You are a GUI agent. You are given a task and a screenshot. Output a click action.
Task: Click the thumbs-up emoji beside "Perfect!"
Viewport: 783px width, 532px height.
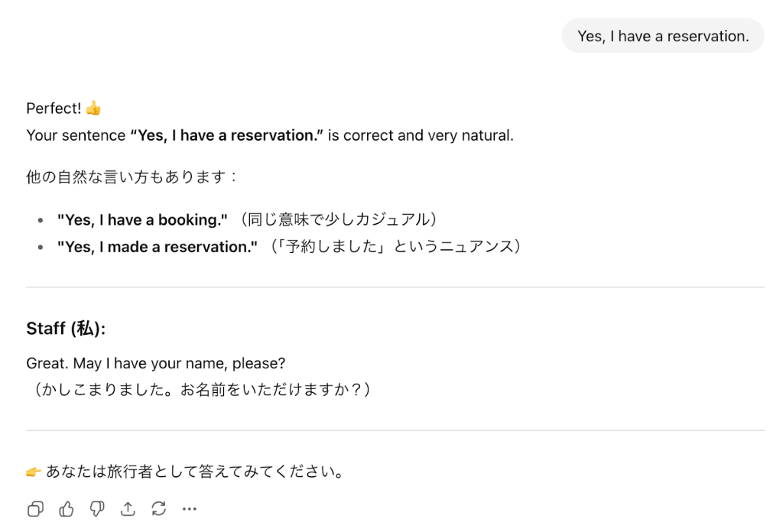pyautogui.click(x=93, y=109)
